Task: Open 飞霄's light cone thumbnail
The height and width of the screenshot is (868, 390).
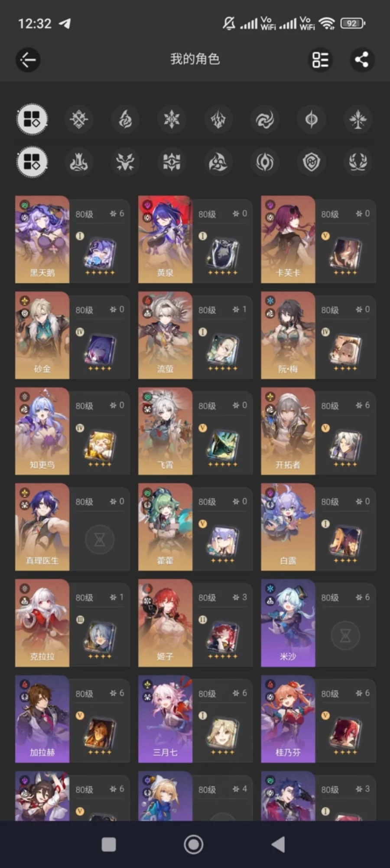Action: (x=223, y=445)
